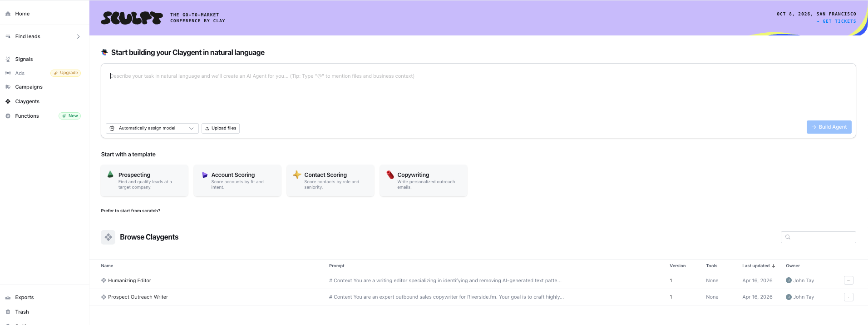The image size is (868, 325).
Task: Click the Claygent mascot icon by heading
Action: [104, 52]
